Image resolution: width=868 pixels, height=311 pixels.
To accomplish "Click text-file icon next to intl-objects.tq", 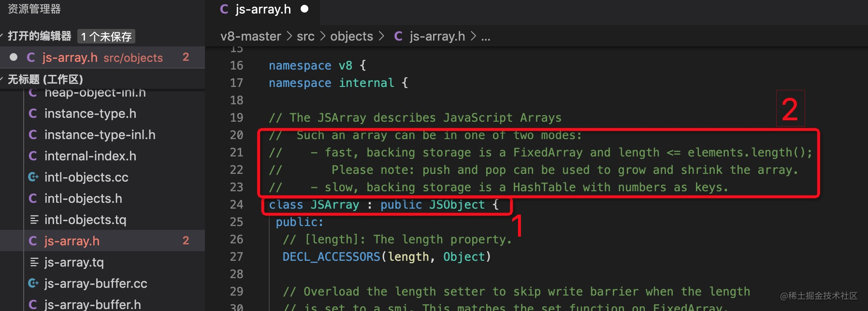I will pos(34,220).
